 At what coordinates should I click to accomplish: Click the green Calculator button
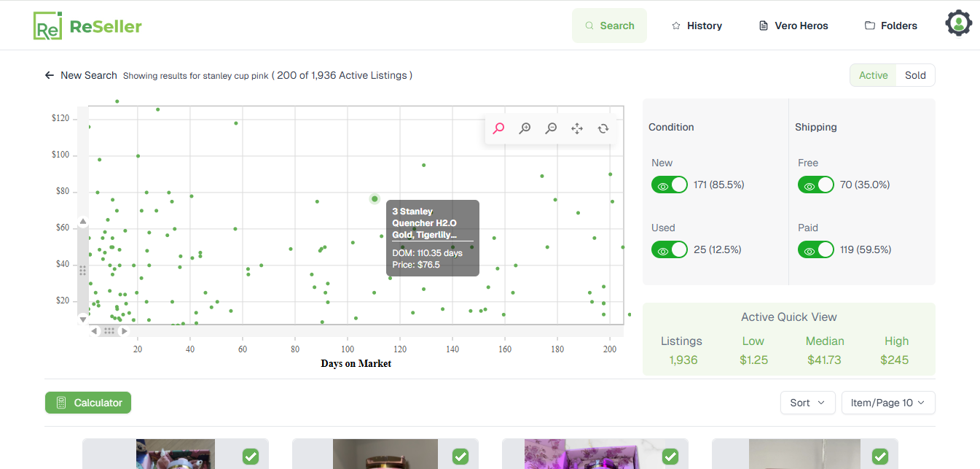[88, 403]
